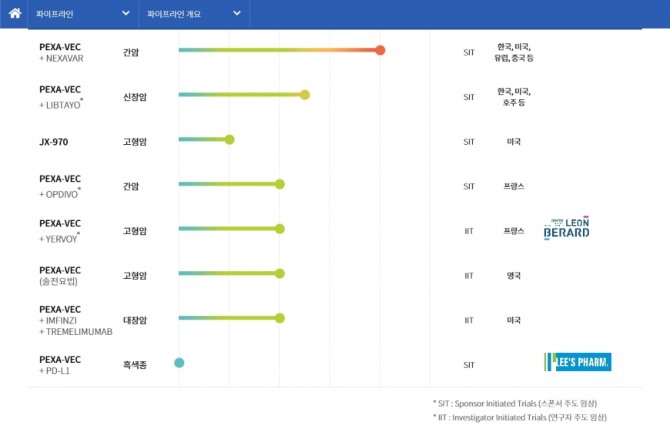Click SIT in the NEXAVAR row
This screenshot has height=432, width=670.
coord(469,53)
